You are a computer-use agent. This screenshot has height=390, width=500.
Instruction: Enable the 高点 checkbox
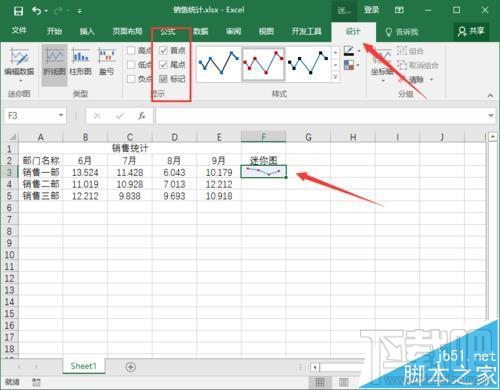(131, 51)
